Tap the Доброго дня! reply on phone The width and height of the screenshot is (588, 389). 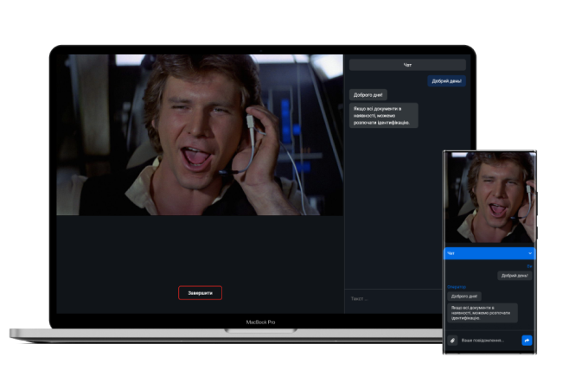pos(464,296)
